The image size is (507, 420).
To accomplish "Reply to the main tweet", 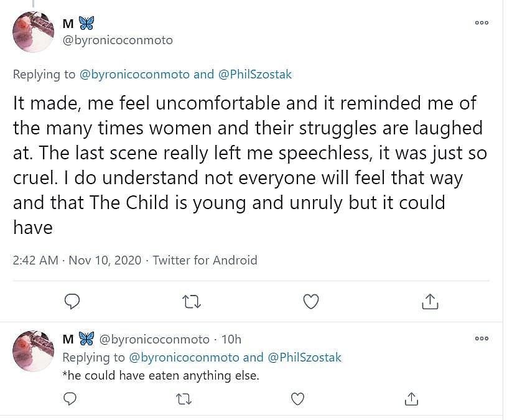I will [72, 302].
